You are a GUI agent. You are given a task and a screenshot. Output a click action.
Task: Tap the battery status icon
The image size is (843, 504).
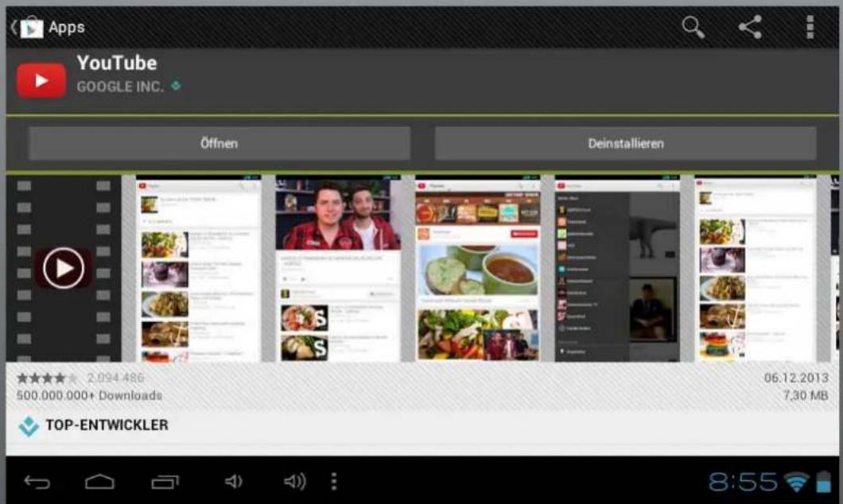[x=823, y=482]
